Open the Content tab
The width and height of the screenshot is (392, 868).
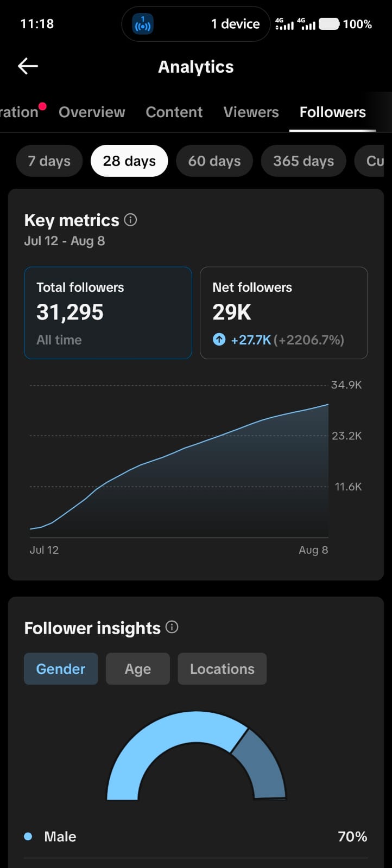click(x=174, y=112)
